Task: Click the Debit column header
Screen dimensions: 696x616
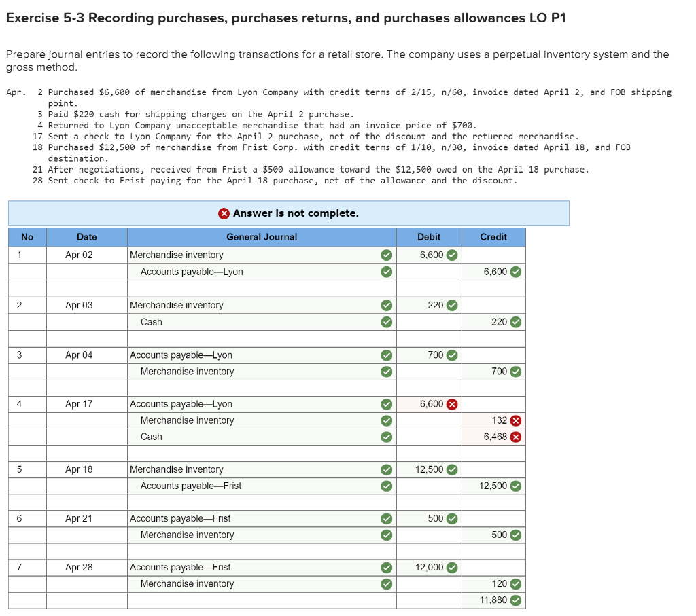Action: 430,237
